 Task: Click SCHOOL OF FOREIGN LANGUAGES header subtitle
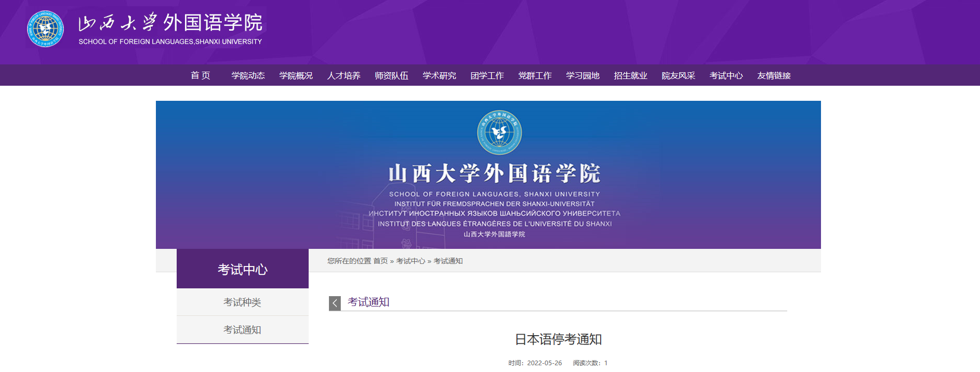[x=170, y=42]
